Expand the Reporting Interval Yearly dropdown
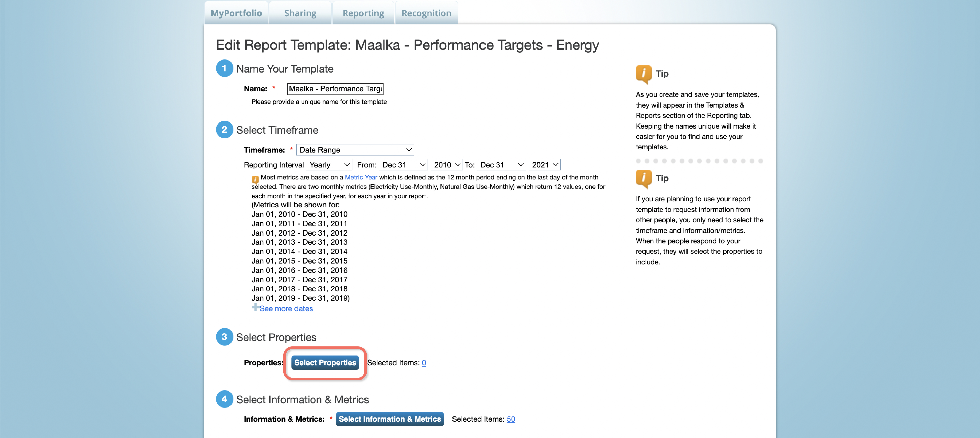The image size is (980, 438). 329,165
